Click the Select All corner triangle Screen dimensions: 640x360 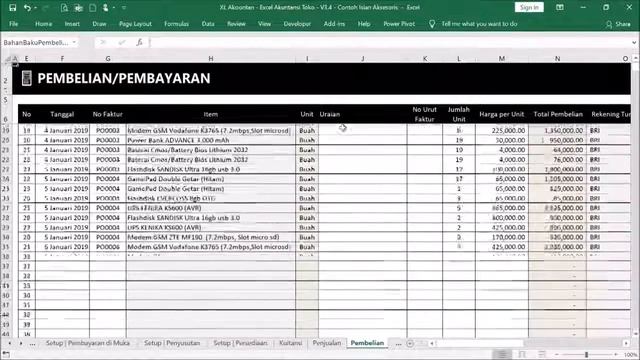(x=8, y=59)
